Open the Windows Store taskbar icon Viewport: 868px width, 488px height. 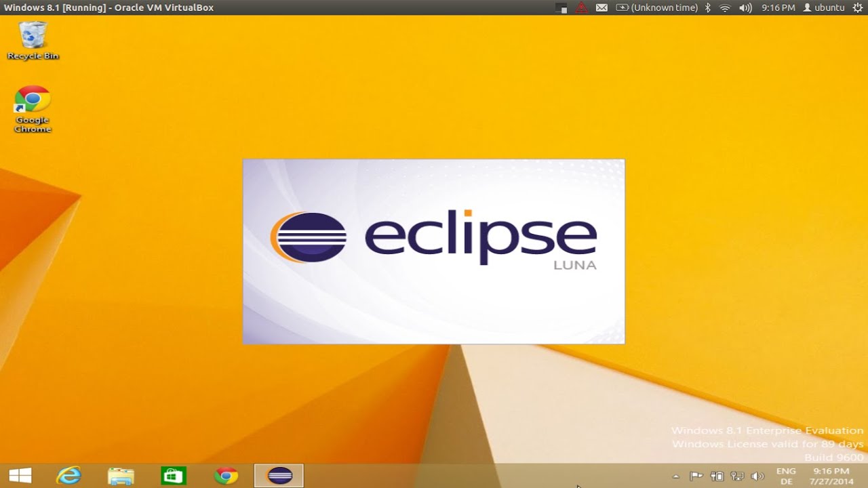point(174,476)
